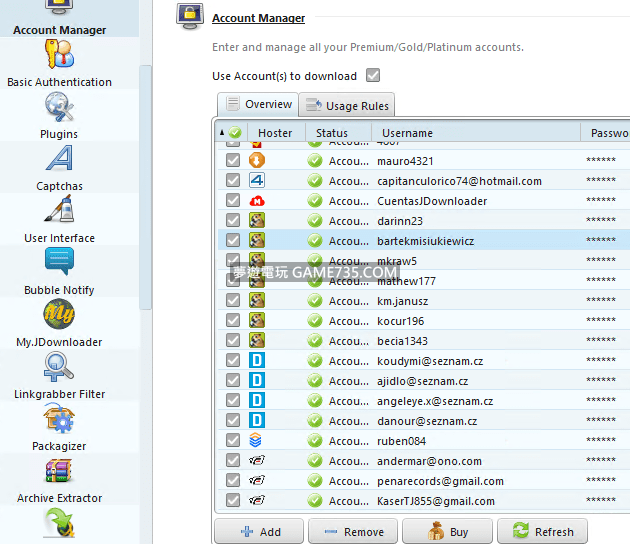
Task: Select the My.JDownloader icon
Action: click(x=59, y=315)
